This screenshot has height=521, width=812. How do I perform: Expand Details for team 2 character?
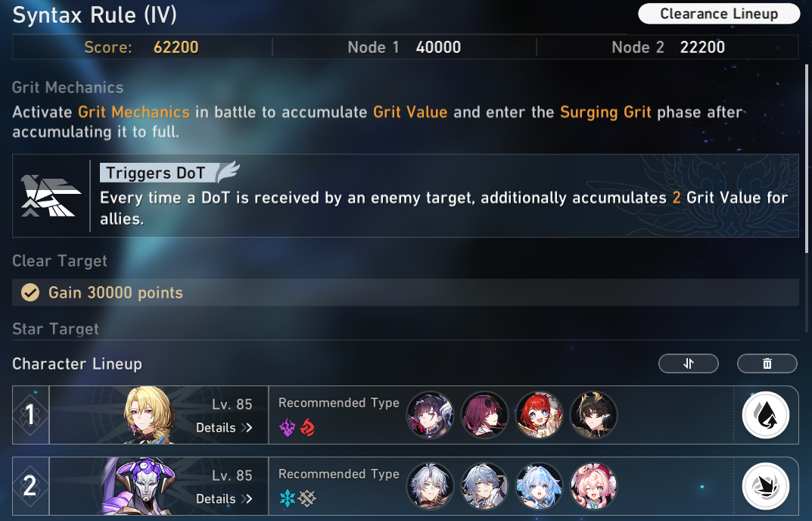pos(224,499)
